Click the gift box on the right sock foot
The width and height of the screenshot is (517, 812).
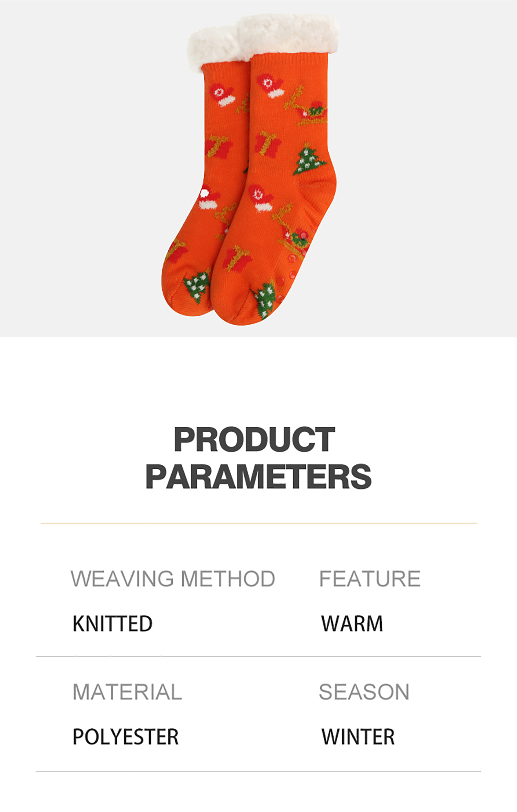(x=238, y=258)
